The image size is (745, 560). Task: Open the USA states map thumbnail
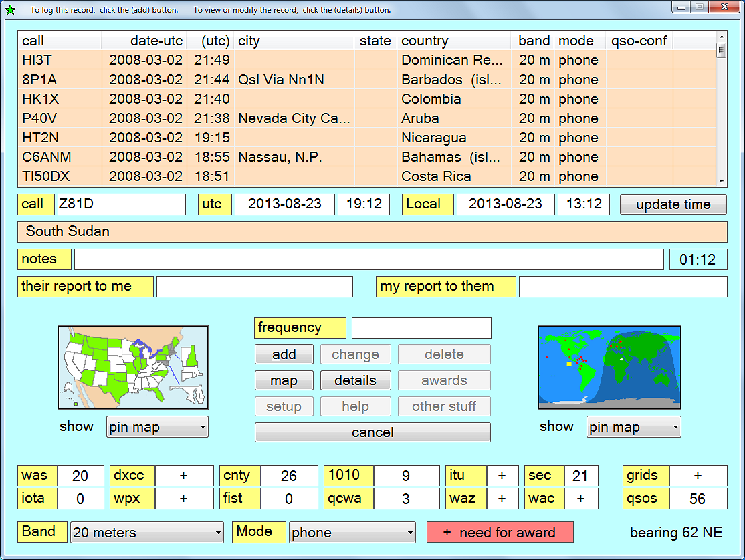coord(133,368)
